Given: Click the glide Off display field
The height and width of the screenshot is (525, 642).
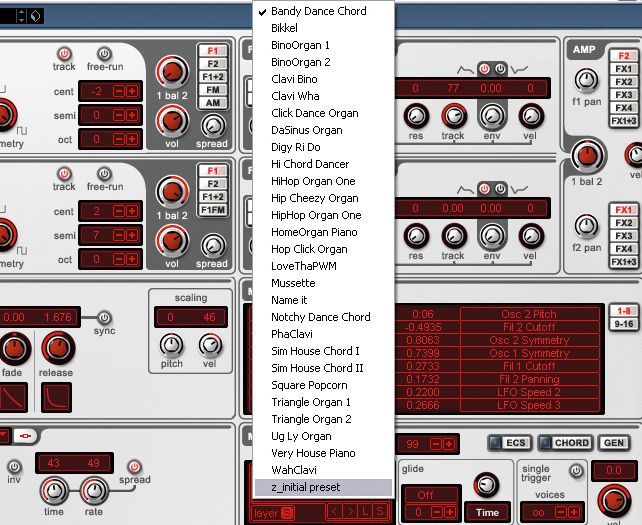Looking at the screenshot, I should [431, 495].
